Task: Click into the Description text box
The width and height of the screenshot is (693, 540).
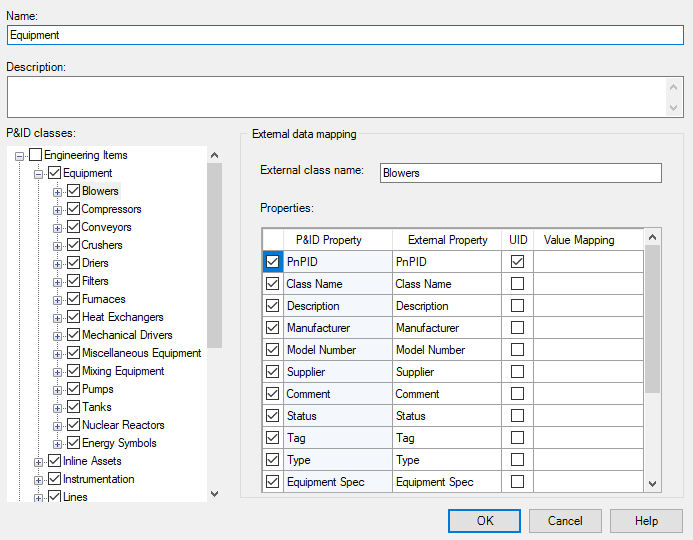Action: [336, 97]
